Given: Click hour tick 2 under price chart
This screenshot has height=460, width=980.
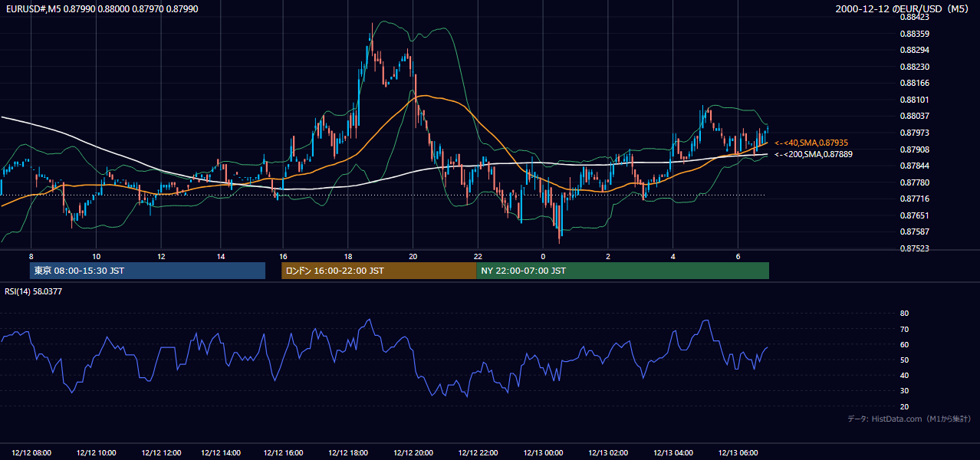Looking at the screenshot, I should (x=607, y=256).
